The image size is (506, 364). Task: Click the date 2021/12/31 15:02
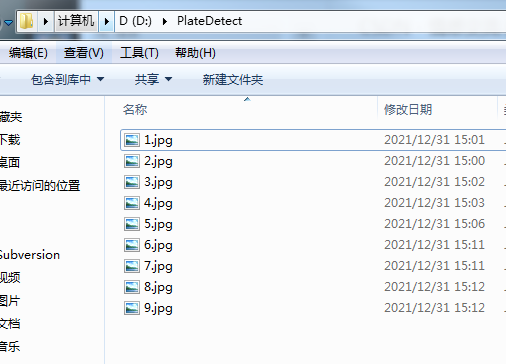434,182
